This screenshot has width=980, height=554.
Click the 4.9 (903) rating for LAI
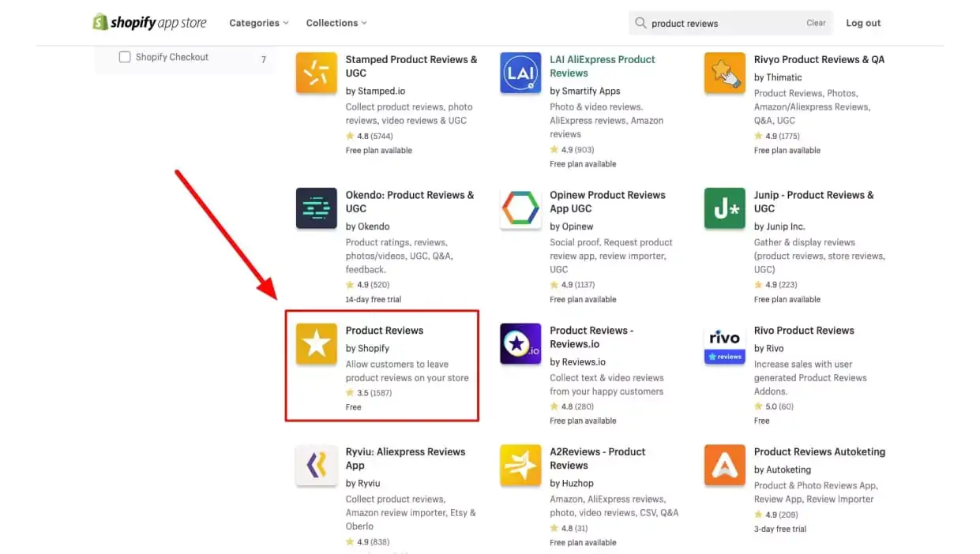coord(572,150)
